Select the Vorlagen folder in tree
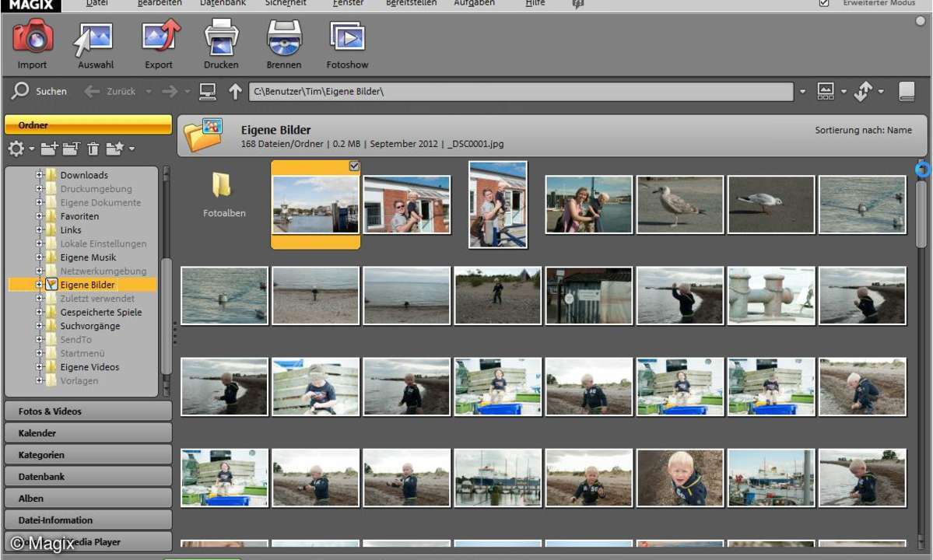This screenshot has height=560, width=933. [79, 380]
